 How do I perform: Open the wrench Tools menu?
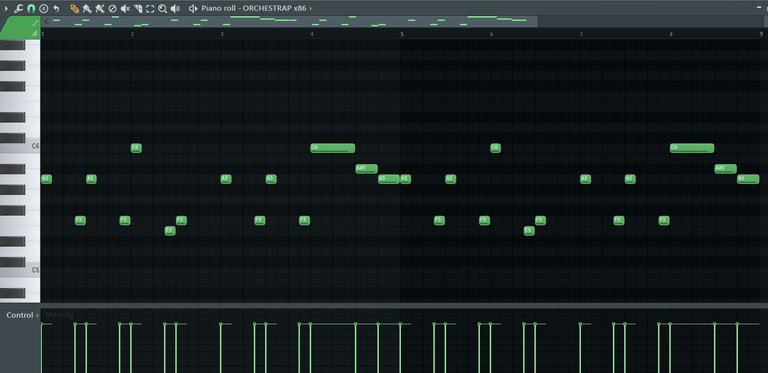19,8
